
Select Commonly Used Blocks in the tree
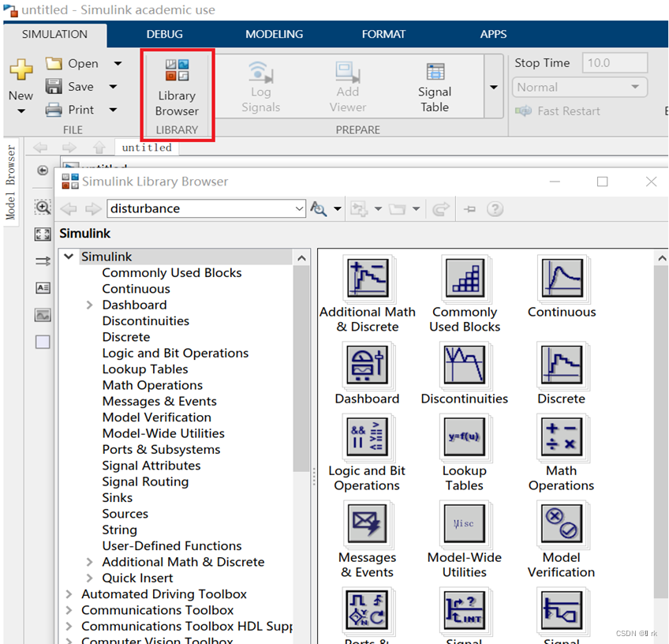coord(171,273)
